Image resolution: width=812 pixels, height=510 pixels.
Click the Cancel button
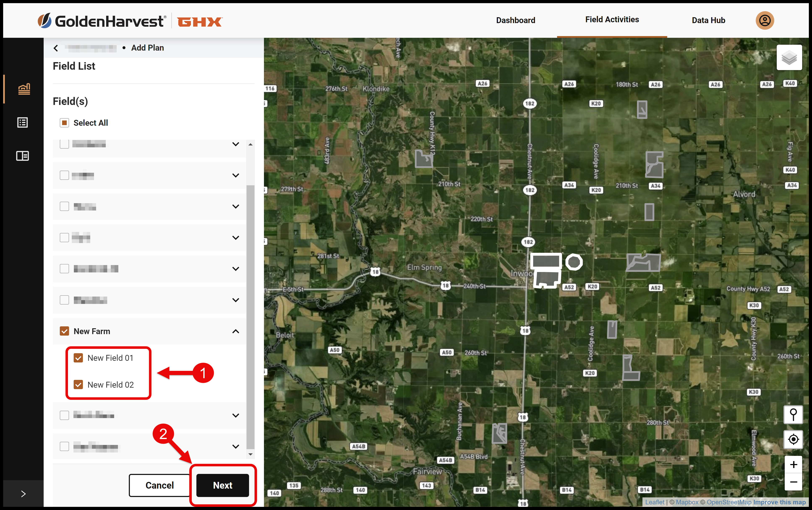(x=159, y=485)
